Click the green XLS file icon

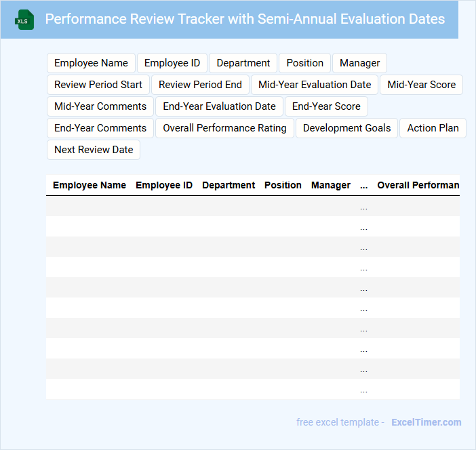[x=24, y=20]
